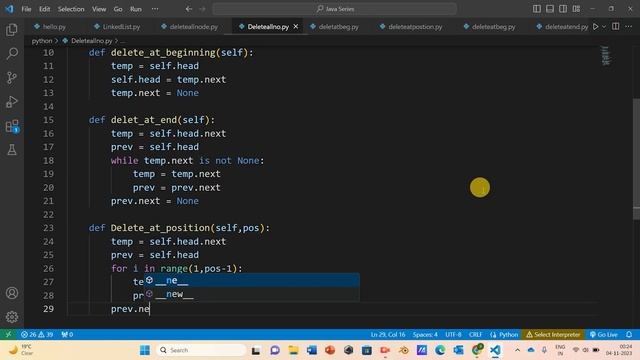
Task: Click the Java Series command center search box
Action: [335, 9]
